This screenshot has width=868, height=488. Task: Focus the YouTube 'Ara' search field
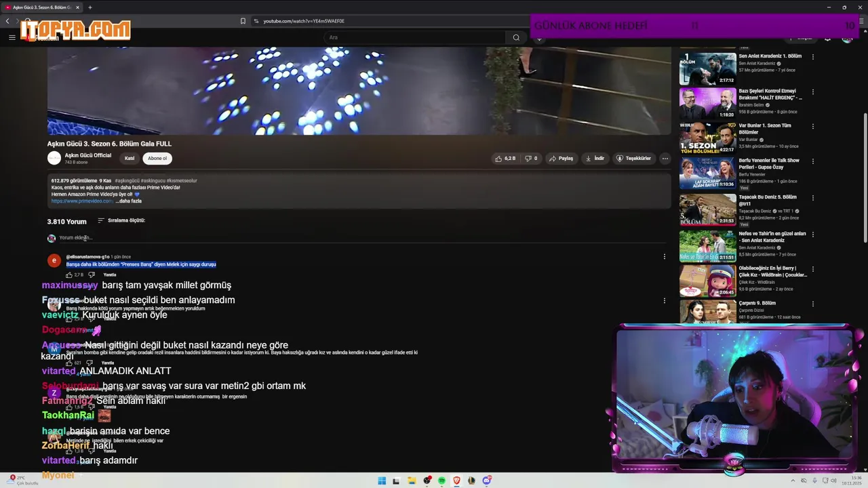click(414, 37)
